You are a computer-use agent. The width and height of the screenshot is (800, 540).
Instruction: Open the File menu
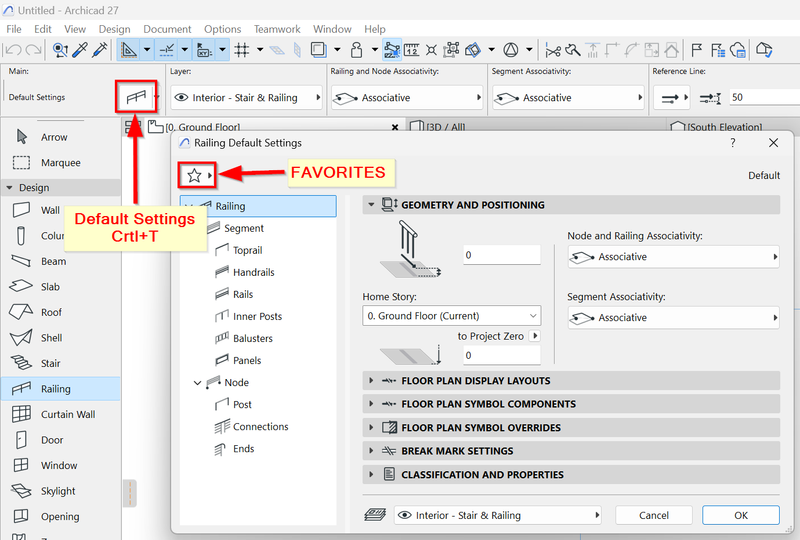pyautogui.click(x=14, y=29)
